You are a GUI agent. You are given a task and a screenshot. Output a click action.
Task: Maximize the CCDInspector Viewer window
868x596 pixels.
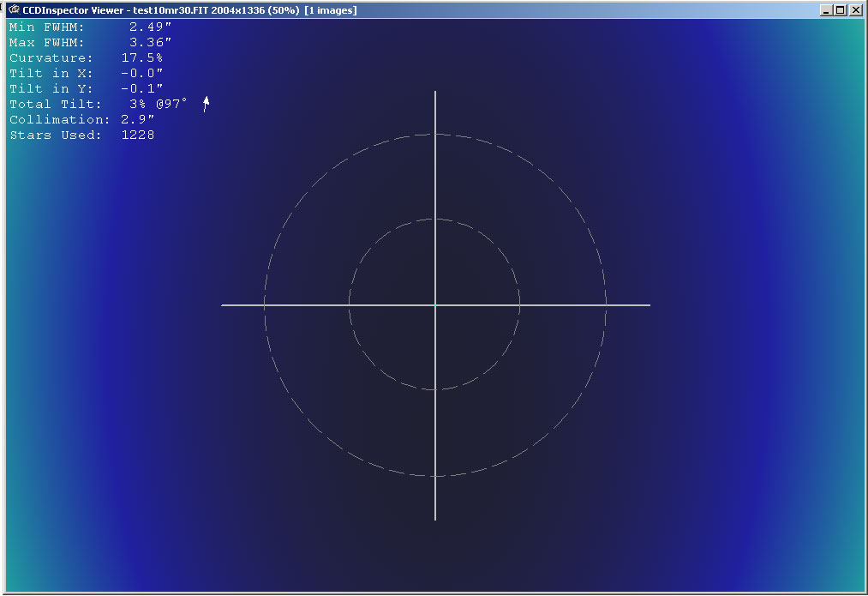tap(841, 10)
